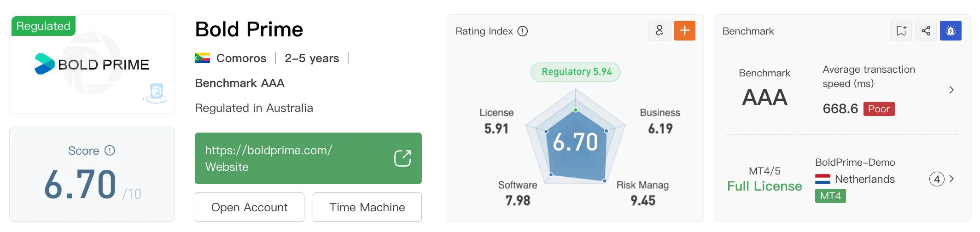
Task: Open the user profile icon in Rating Index
Action: [659, 31]
